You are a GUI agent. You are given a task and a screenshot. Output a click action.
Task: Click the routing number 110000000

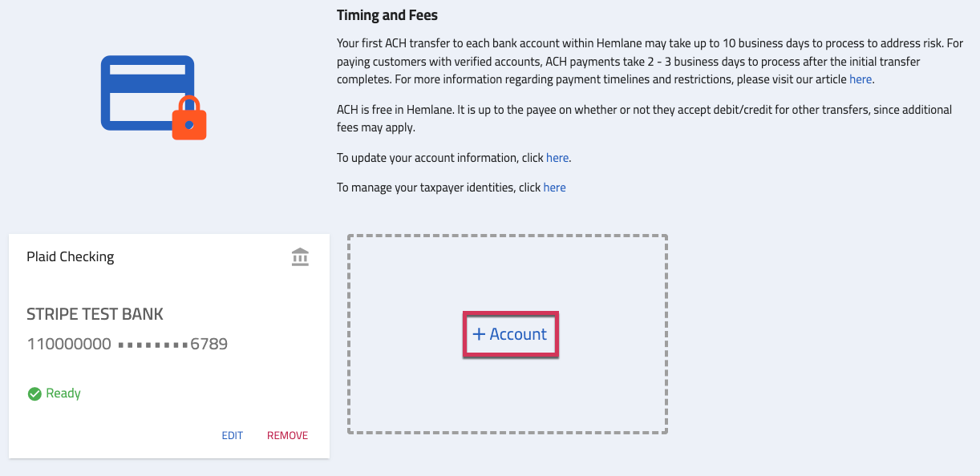(69, 345)
